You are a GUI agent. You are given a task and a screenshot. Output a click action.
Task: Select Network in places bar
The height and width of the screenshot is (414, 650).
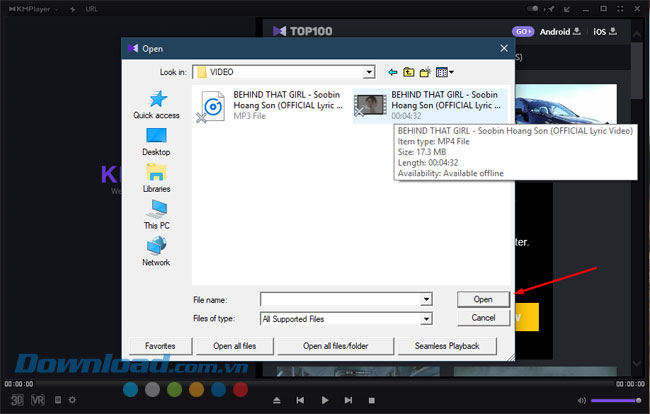tap(156, 252)
